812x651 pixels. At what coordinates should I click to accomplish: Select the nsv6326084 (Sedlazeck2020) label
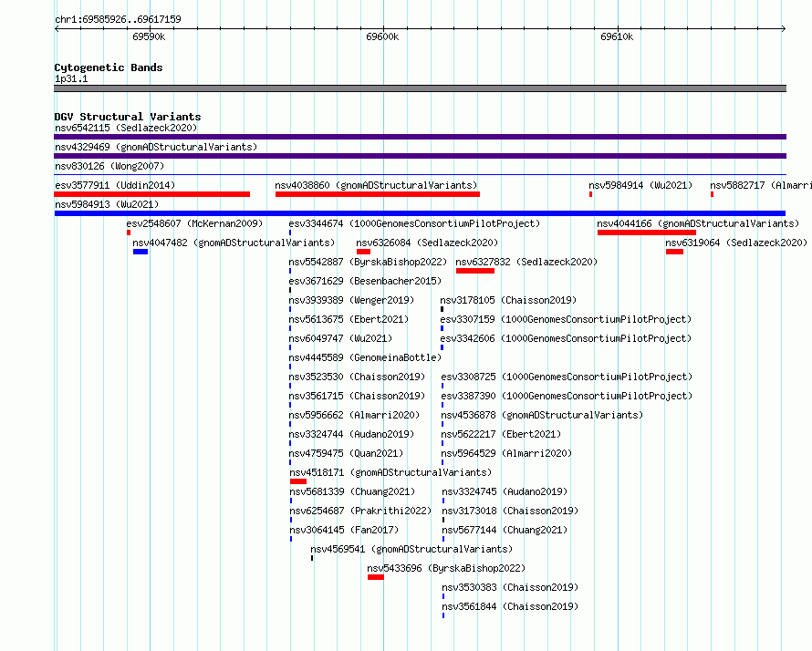[x=427, y=243]
